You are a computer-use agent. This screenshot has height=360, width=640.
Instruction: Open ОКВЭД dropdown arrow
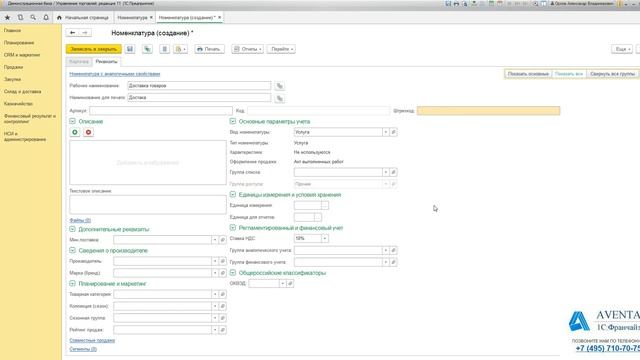282,283
